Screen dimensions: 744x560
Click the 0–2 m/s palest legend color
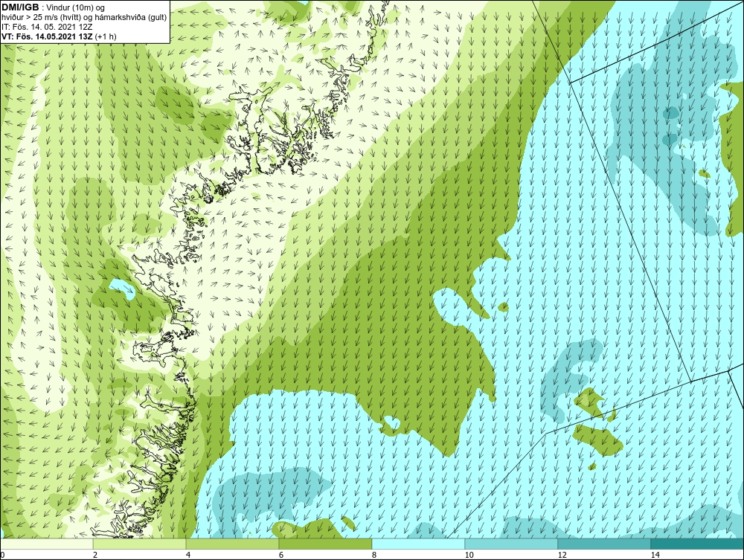pos(46,544)
